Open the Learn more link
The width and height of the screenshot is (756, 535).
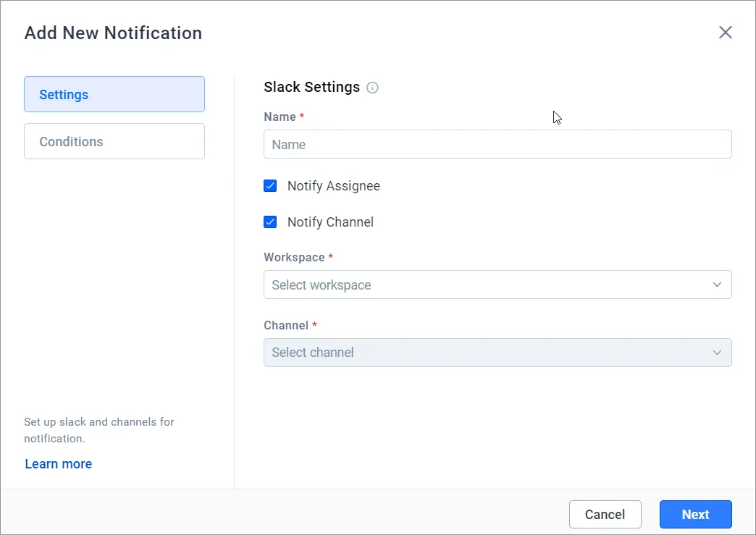59,464
